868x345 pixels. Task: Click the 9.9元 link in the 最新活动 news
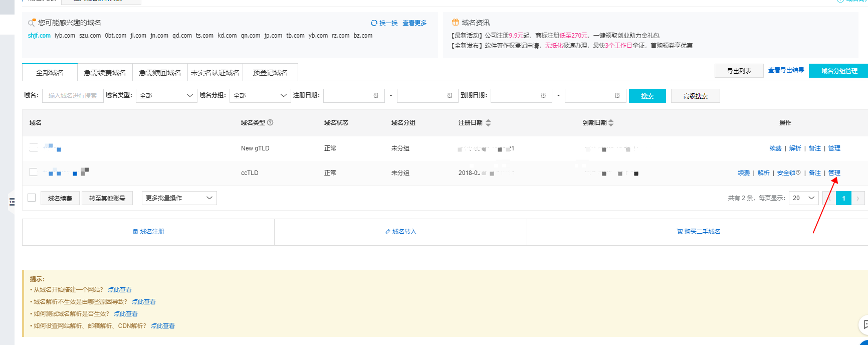point(516,36)
